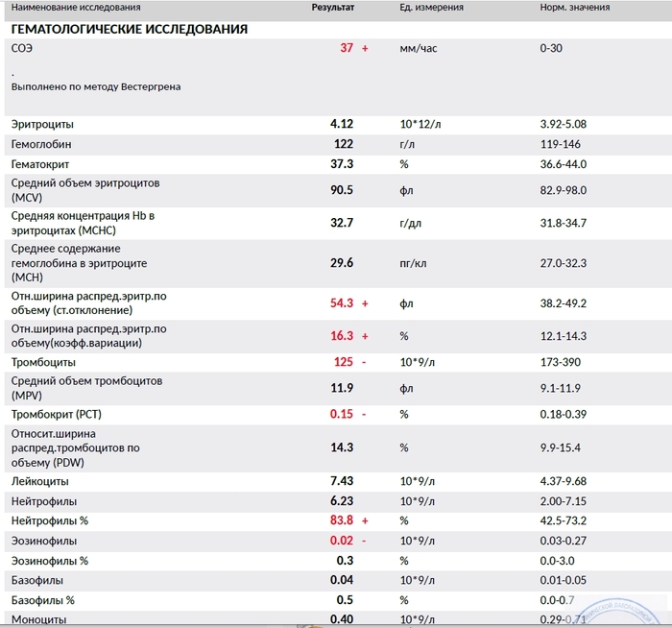Select the red Нейтрофилы % value 83.8
Image resolution: width=672 pixels, height=628 pixels.
pyautogui.click(x=342, y=520)
